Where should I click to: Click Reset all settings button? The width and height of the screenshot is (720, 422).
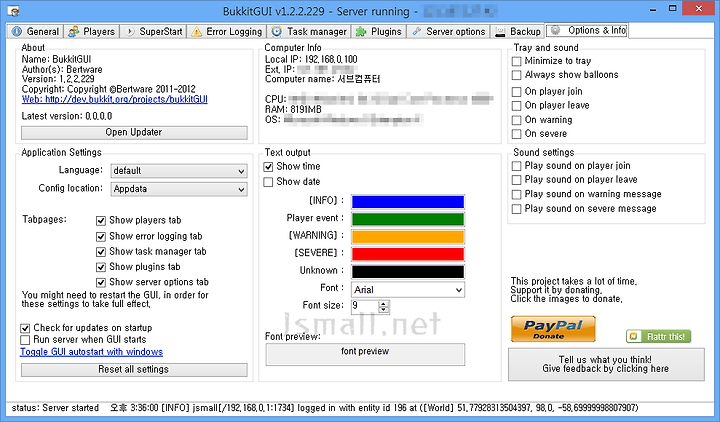[x=134, y=370]
